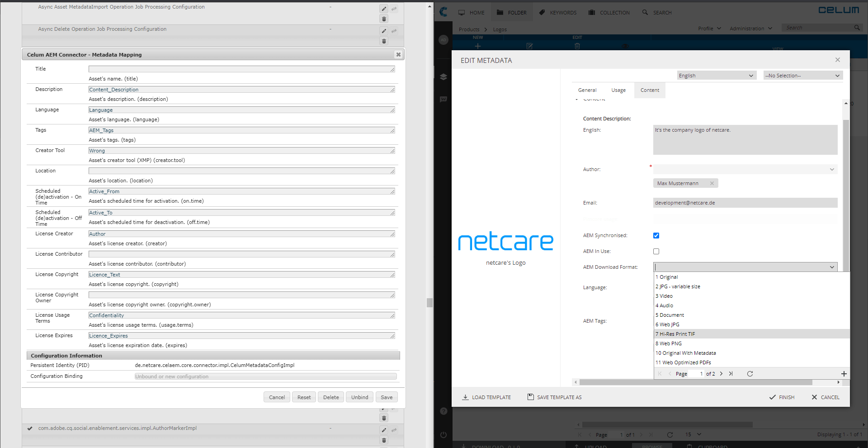This screenshot has height=448, width=868.
Task: Click the layers icon in the dark left sidebar
Action: (x=443, y=77)
